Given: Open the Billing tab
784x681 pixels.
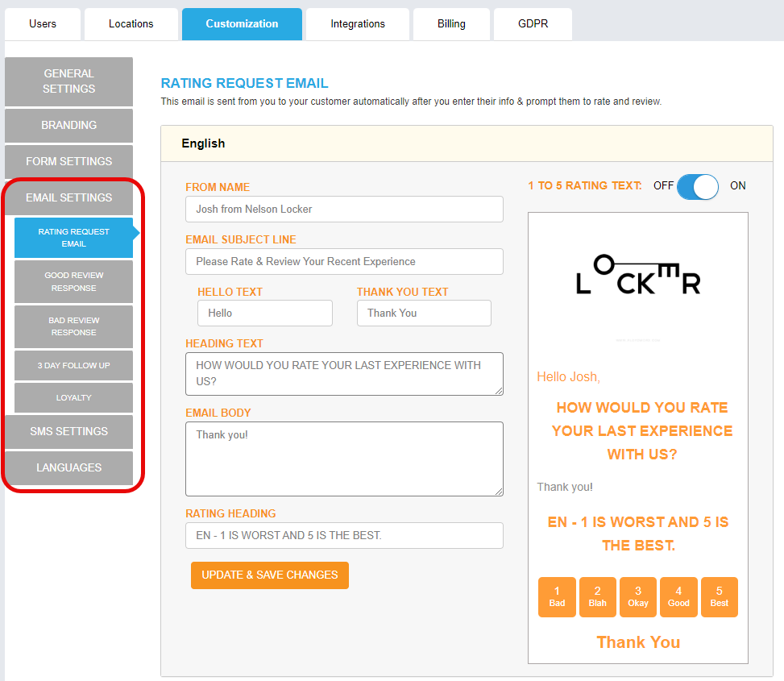Looking at the screenshot, I should pos(451,24).
